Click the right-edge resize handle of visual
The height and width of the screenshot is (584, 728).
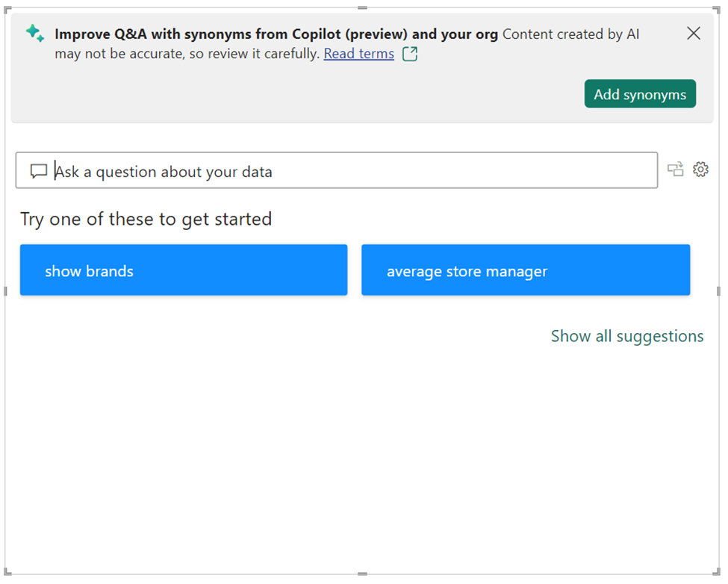[719, 291]
